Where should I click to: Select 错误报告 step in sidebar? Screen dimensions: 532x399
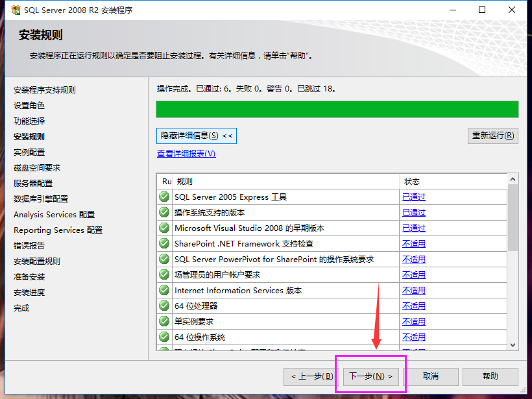coord(29,246)
